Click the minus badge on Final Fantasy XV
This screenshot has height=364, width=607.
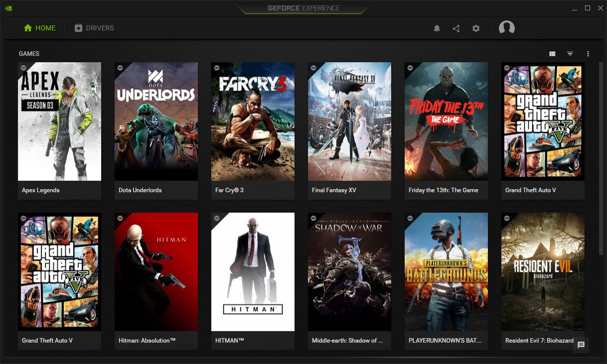tap(313, 68)
